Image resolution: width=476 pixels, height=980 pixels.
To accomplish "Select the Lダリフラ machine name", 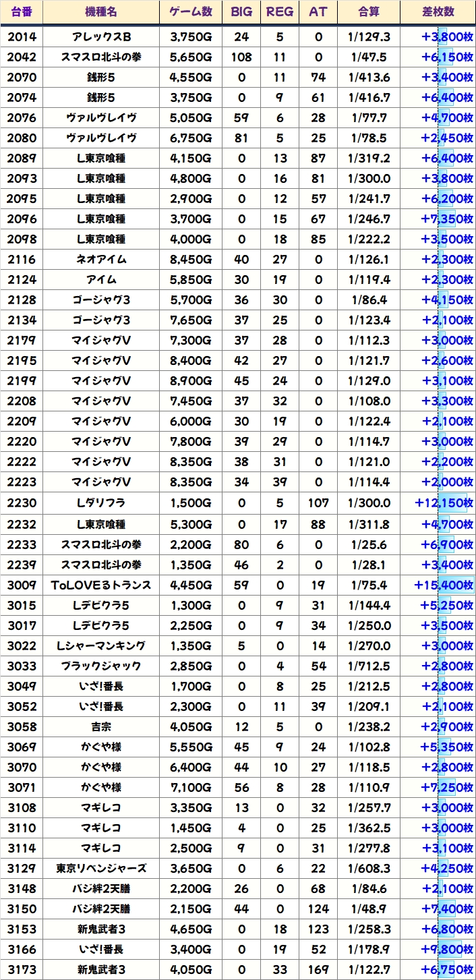I will pyautogui.click(x=101, y=503).
